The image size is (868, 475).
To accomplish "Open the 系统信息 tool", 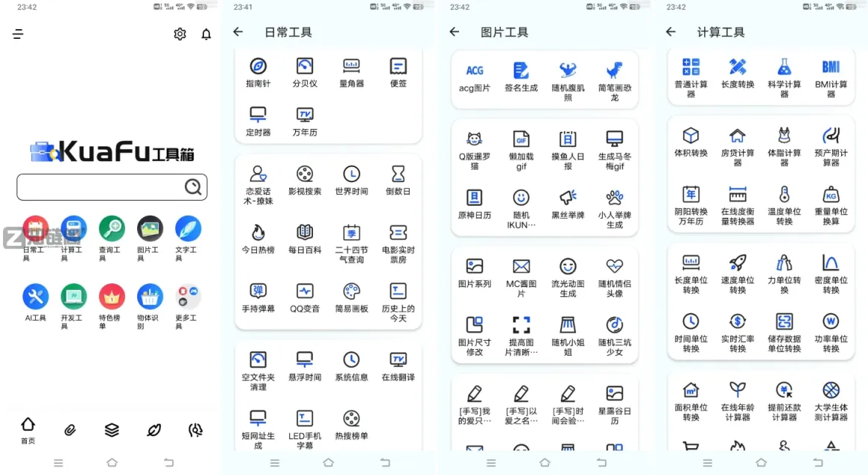I will click(x=352, y=366).
